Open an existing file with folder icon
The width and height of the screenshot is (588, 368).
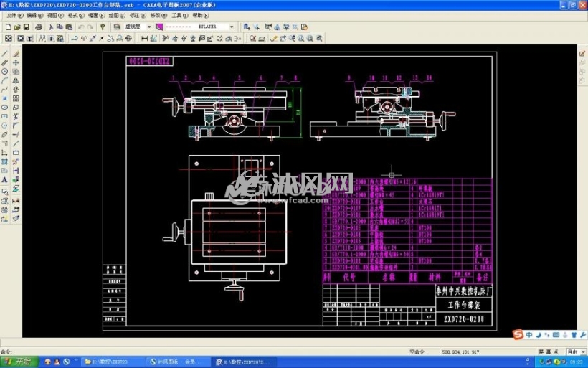pos(17,27)
